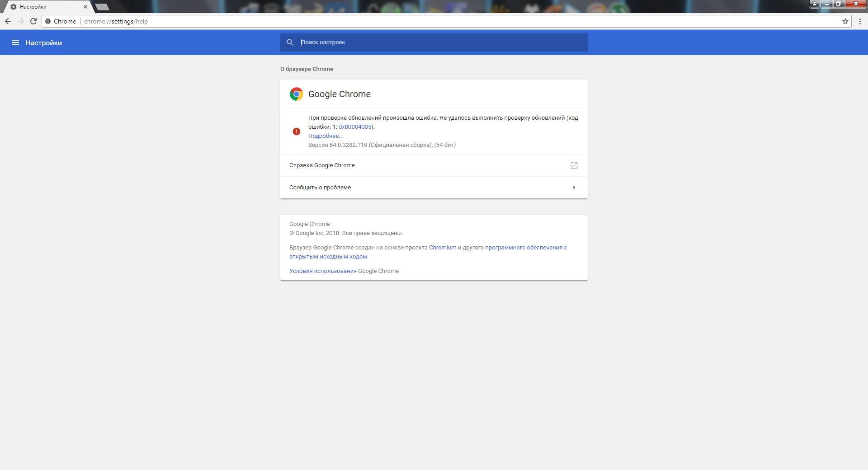Click the Chrome site info icon in address bar
This screenshot has width=868, height=470.
click(48, 21)
